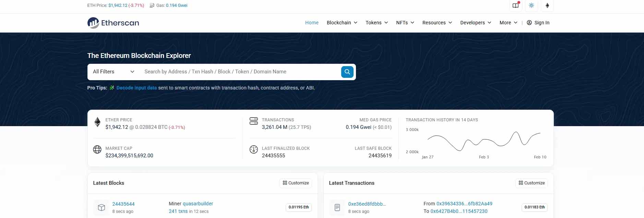The height and width of the screenshot is (218, 644).
Task: Open From address 0x39634336...6fb82Aa49
Action: click(x=464, y=204)
